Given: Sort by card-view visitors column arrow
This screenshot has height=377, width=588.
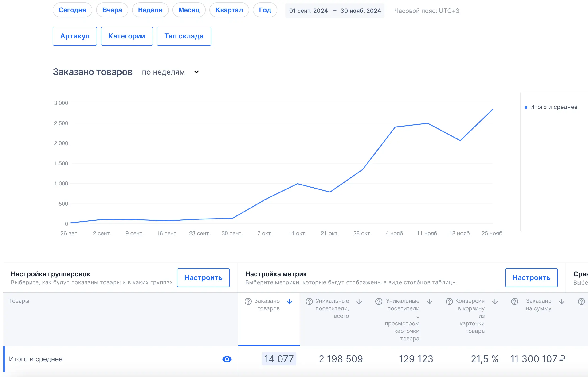Looking at the screenshot, I should coord(429,301).
